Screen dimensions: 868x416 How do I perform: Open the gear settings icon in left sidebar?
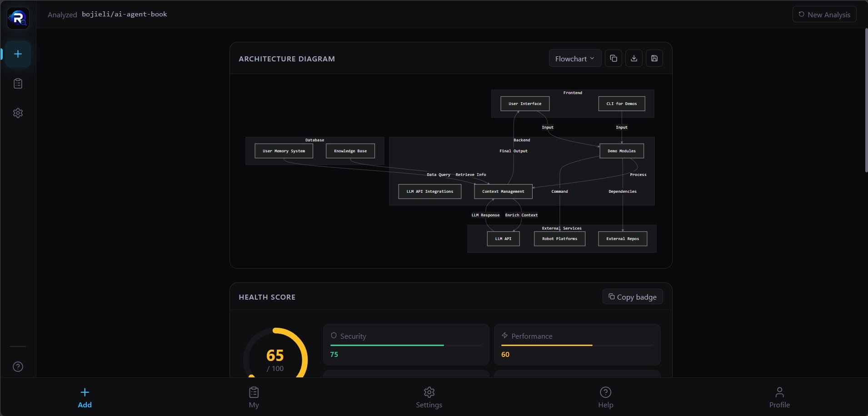click(x=18, y=113)
